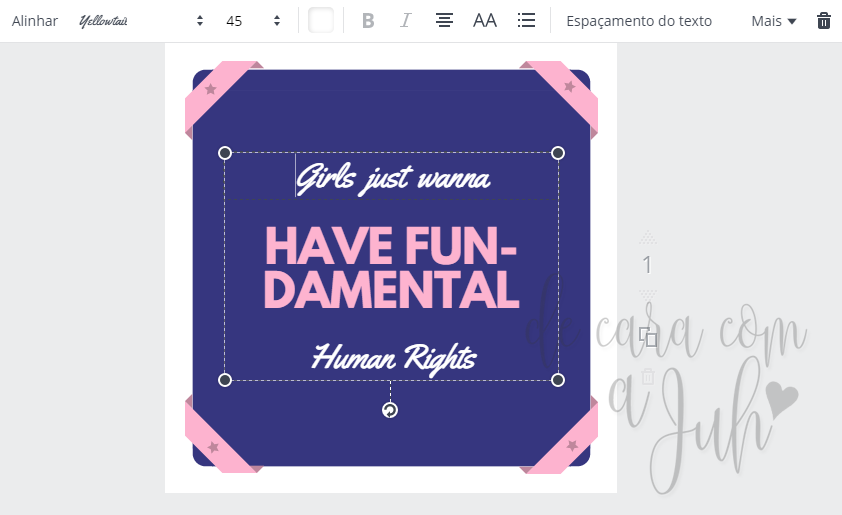Select the bottom-left pink corner ribbon

tap(217, 440)
